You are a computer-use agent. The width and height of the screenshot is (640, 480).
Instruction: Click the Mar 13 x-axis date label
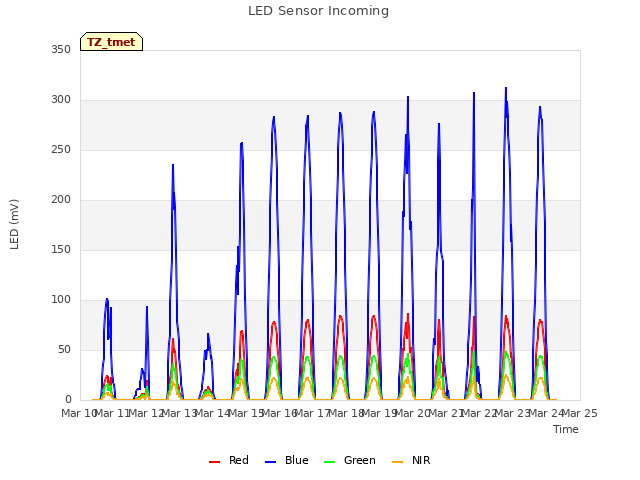(180, 413)
